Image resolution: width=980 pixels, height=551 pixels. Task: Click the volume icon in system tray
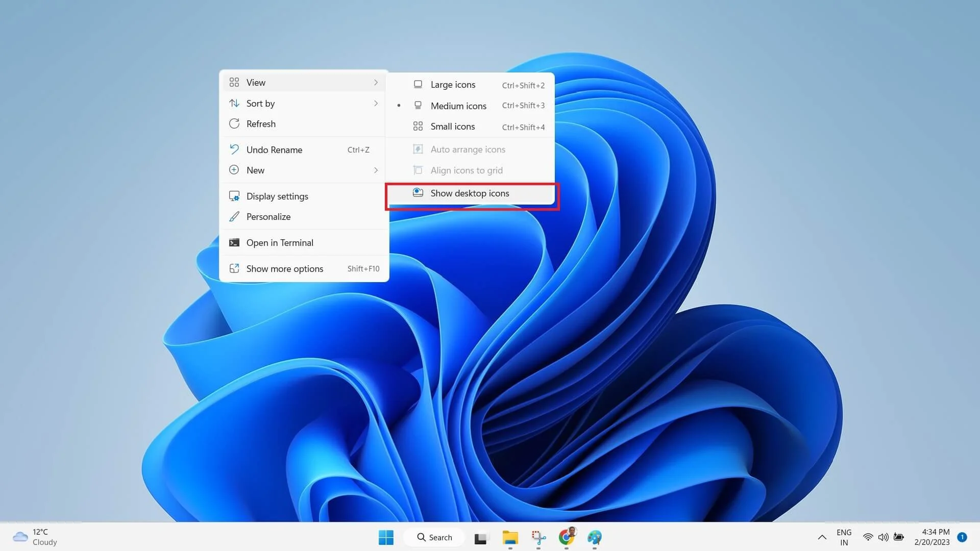(x=883, y=537)
